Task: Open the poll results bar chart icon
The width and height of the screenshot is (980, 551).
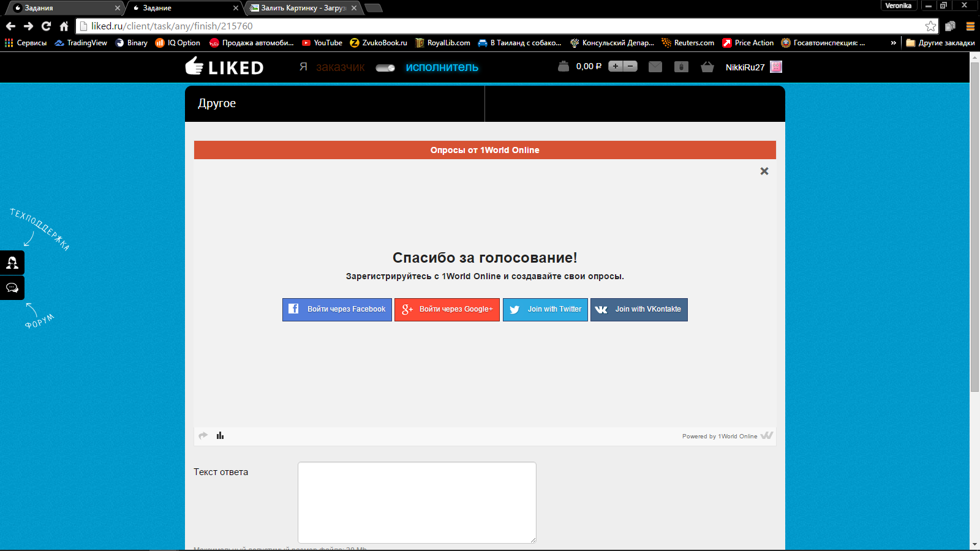Action: click(221, 435)
